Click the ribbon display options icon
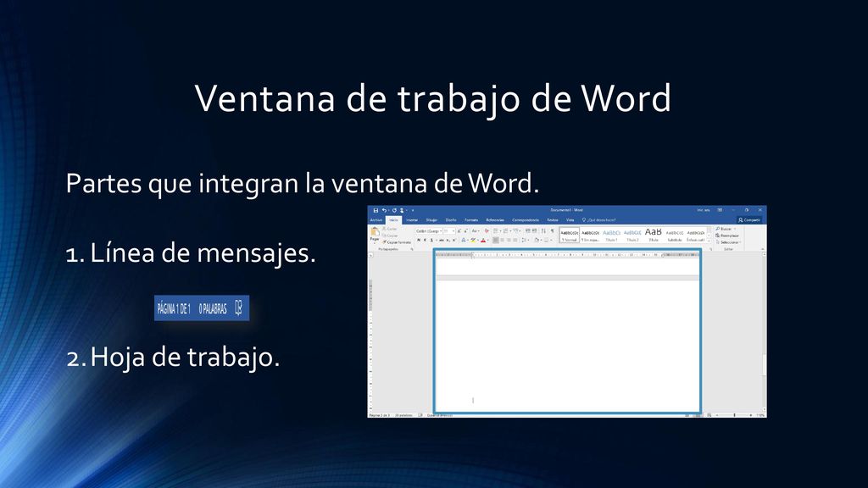This screenshot has height=488, width=868. coord(720,210)
